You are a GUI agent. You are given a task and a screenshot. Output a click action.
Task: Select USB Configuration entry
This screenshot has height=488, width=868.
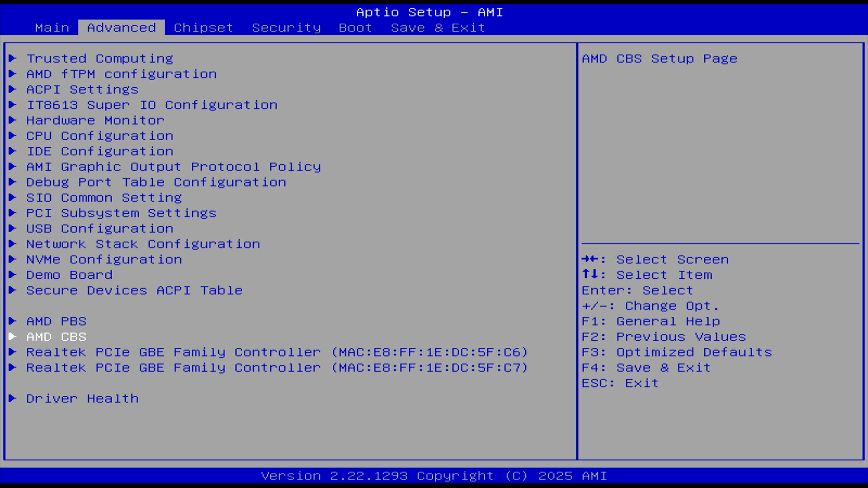99,228
